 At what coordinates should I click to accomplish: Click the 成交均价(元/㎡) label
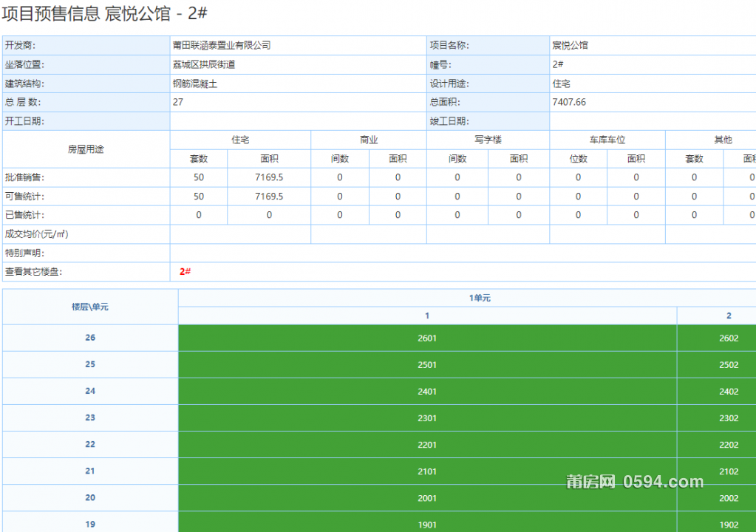click(37, 234)
